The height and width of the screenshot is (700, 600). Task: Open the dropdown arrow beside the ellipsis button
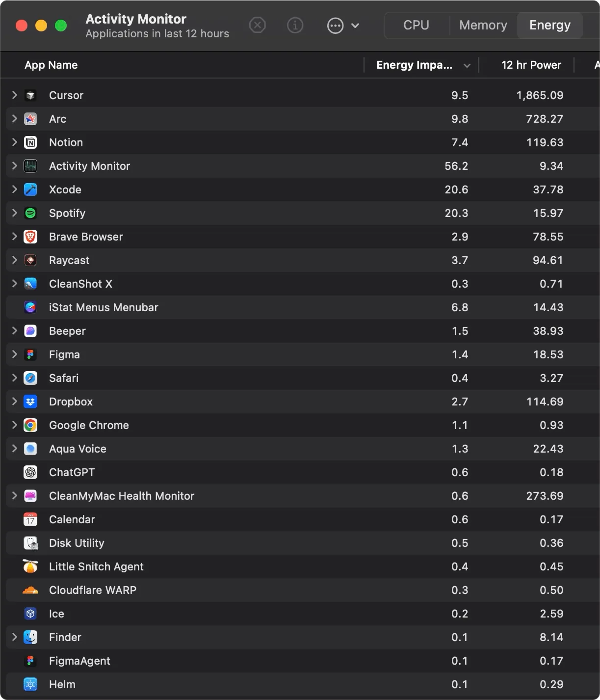pyautogui.click(x=355, y=26)
